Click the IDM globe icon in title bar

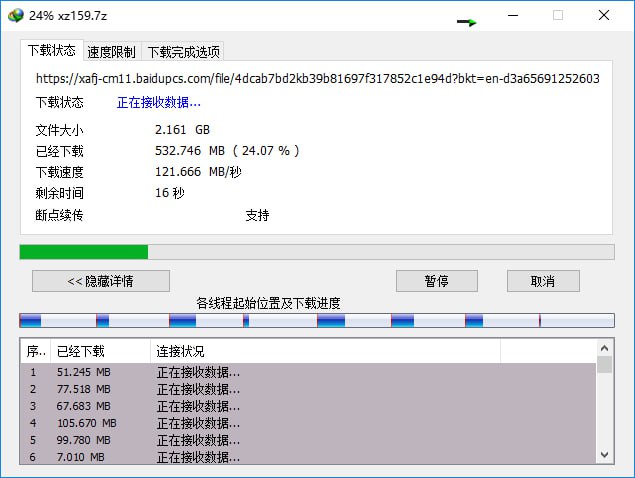click(x=16, y=16)
